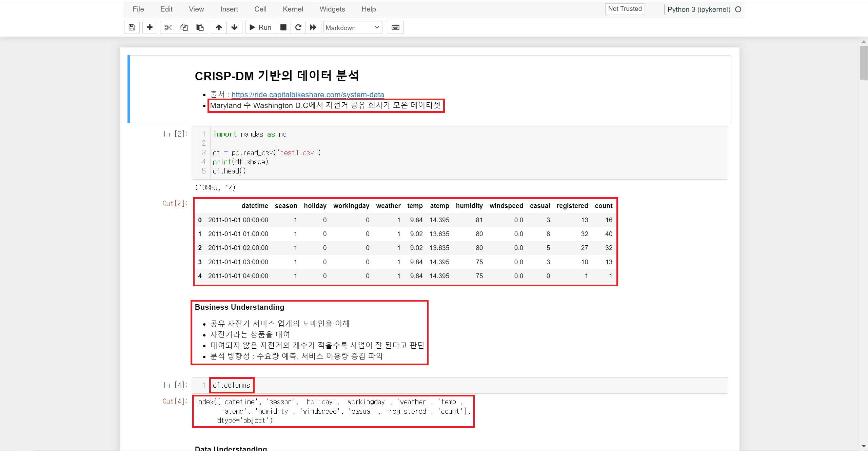Click the Not Trusted button

625,9
